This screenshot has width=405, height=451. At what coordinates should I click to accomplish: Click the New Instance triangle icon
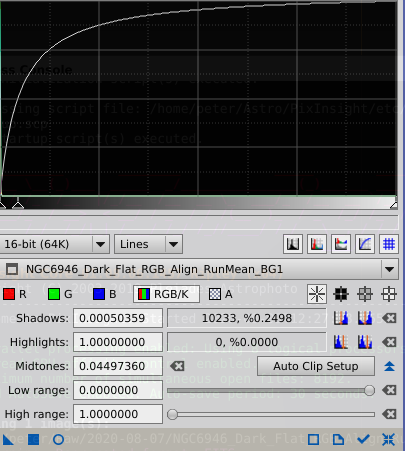7,440
